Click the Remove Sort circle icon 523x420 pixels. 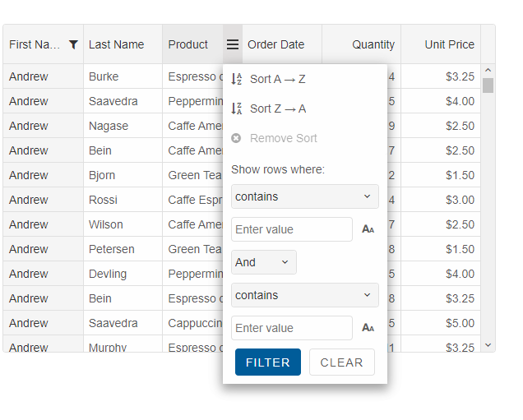click(237, 139)
